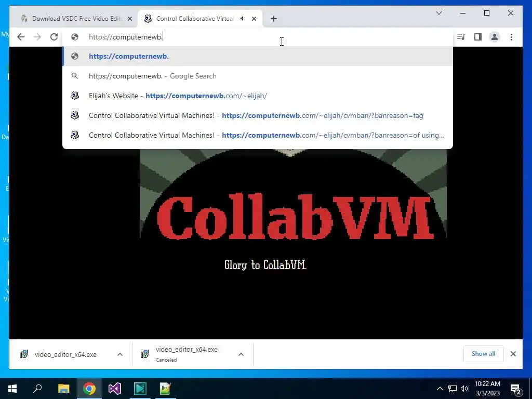Show hidden system tray icons
The width and height of the screenshot is (532, 399).
(x=440, y=389)
